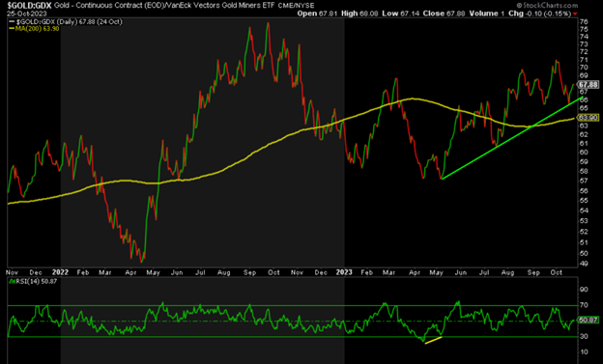Screen dimensions: 603x364
Task: Click the red down arrow beside Chg
Action: pos(575,14)
